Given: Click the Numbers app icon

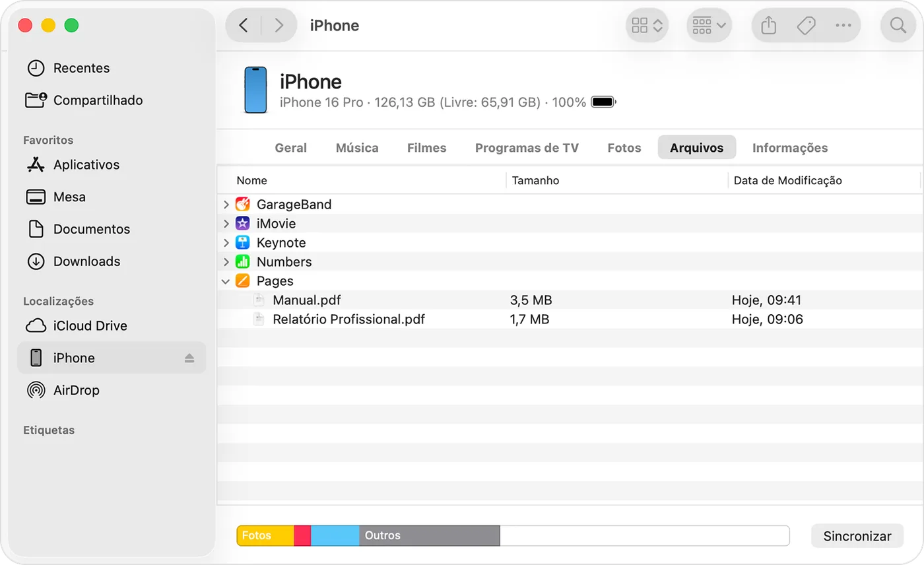Looking at the screenshot, I should pyautogui.click(x=242, y=262).
